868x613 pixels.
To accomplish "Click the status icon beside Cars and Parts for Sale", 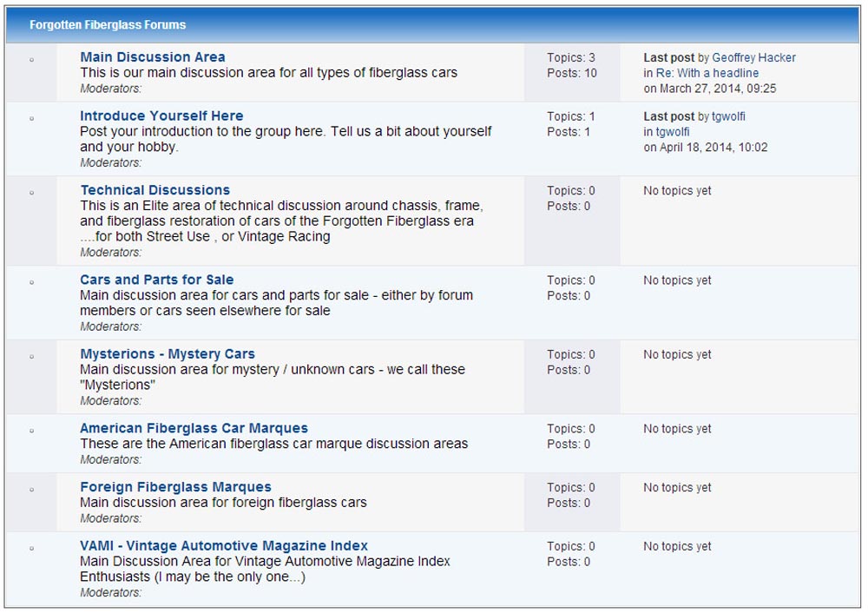I will point(32,282).
